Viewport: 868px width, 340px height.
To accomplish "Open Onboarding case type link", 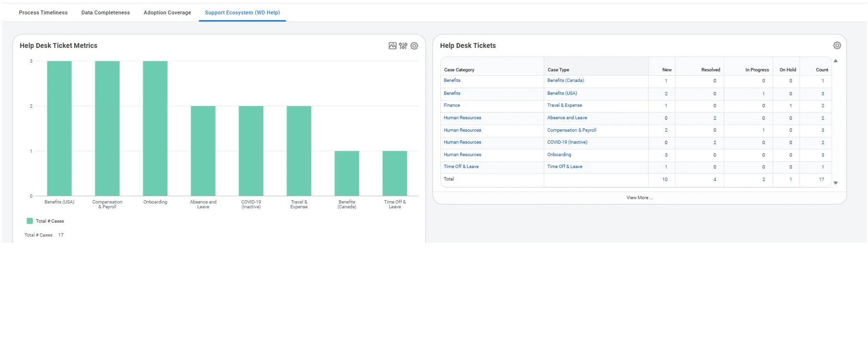I will pos(559,155).
